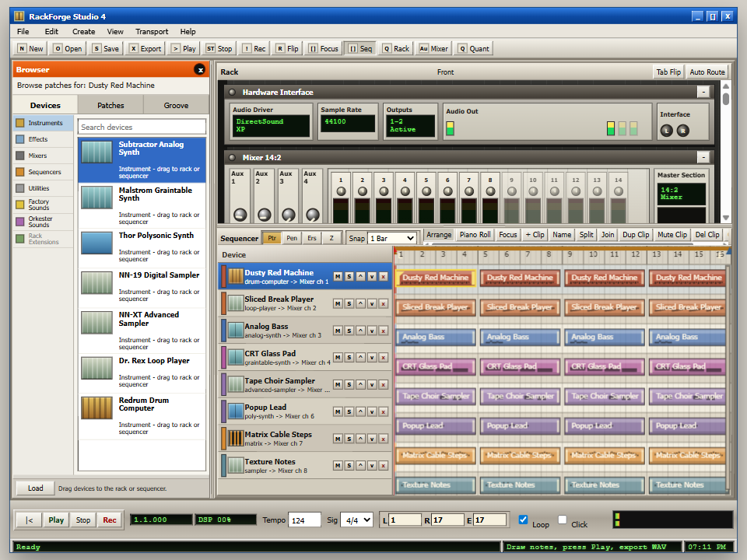Mute the Tape Choir Sampler track

coord(338,385)
